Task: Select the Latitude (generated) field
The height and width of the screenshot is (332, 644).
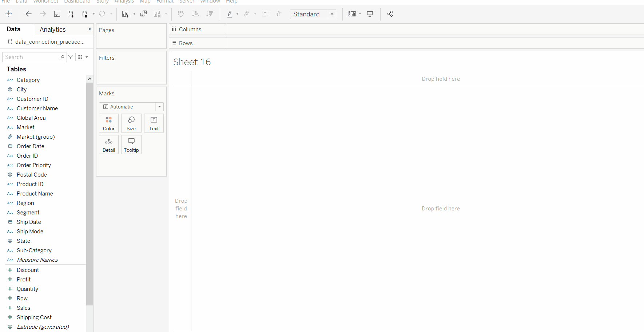Action: click(x=43, y=327)
